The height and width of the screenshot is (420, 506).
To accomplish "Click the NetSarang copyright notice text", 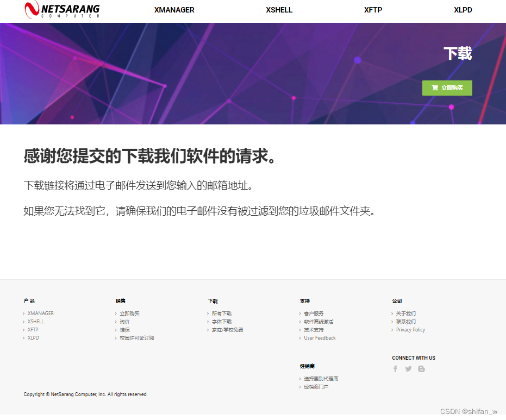I will click(x=85, y=394).
